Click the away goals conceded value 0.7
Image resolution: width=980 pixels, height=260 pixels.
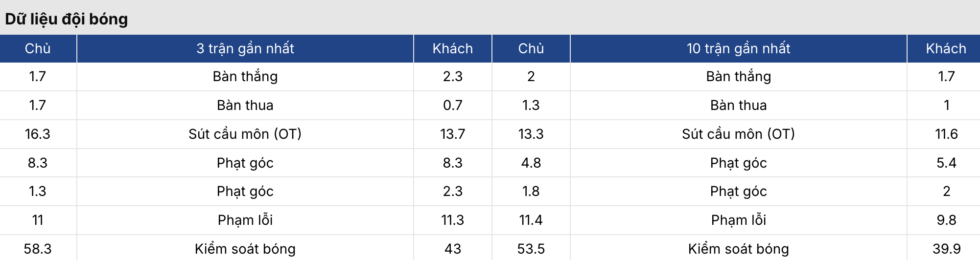pos(452,105)
